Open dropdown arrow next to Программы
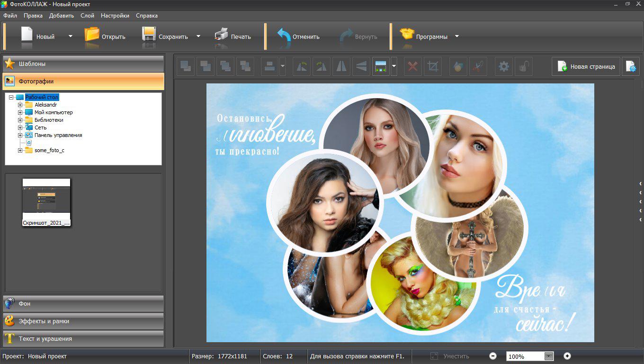Screen dimensions: 644x364 coord(457,36)
